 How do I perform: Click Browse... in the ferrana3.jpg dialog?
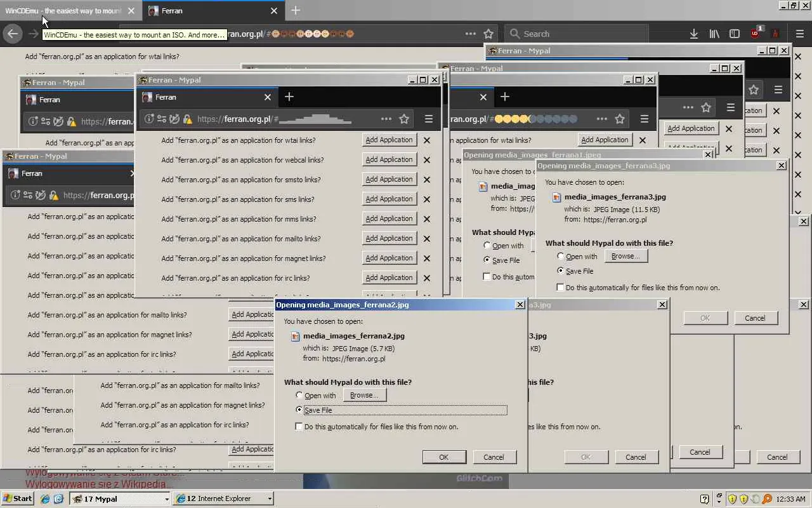[x=625, y=256]
